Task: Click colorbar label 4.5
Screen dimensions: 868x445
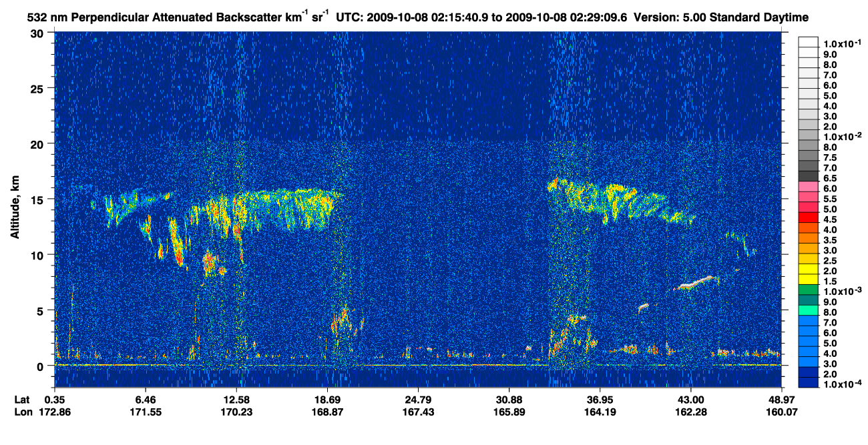Action: coord(830,219)
